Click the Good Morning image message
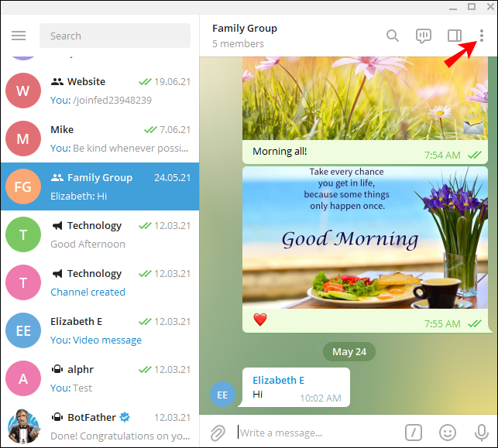This screenshot has width=498, height=448. tap(365, 238)
